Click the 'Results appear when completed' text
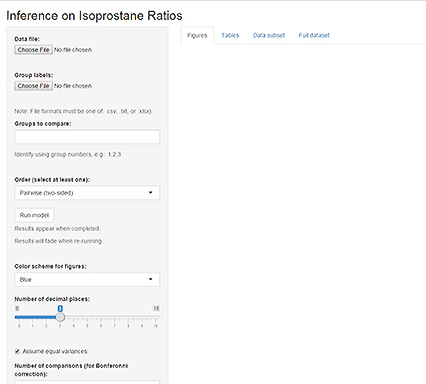Screen dimensions: 426x384 57,229
